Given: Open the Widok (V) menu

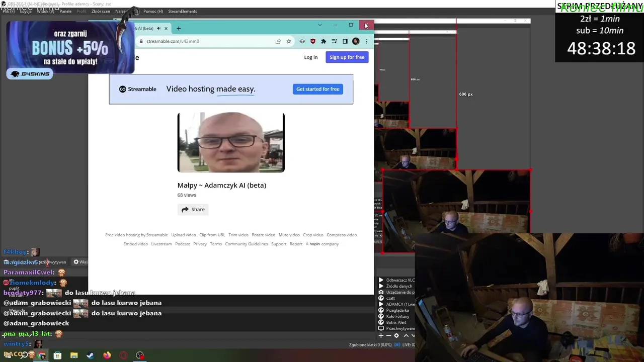Looking at the screenshot, I should (45, 11).
